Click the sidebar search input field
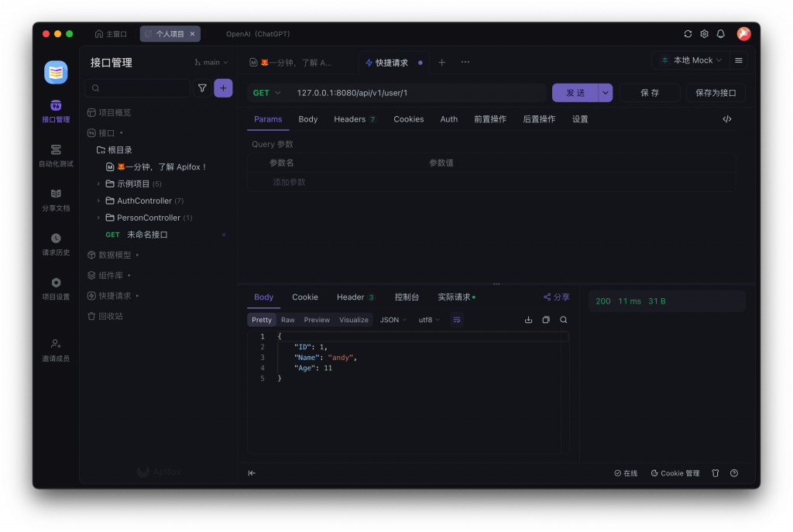793x532 pixels. point(138,88)
